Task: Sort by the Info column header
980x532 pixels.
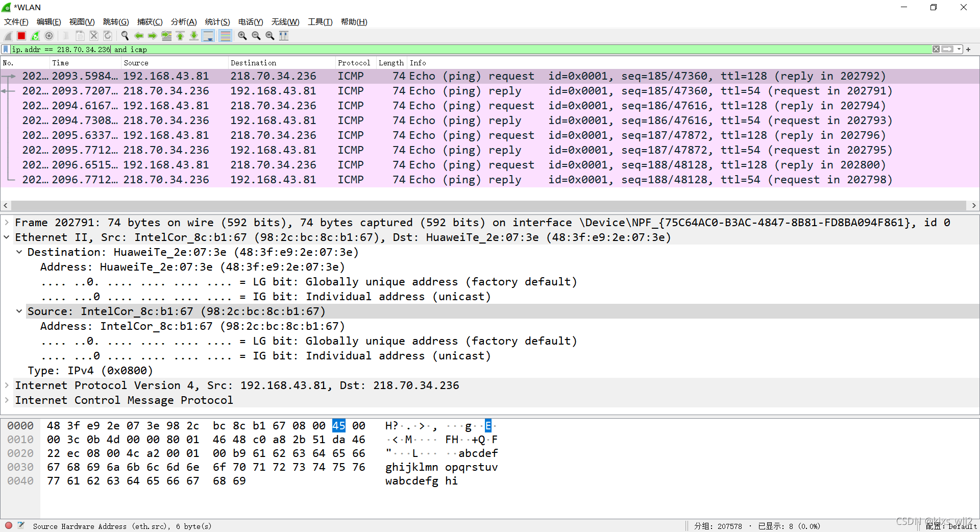Action: (693, 63)
